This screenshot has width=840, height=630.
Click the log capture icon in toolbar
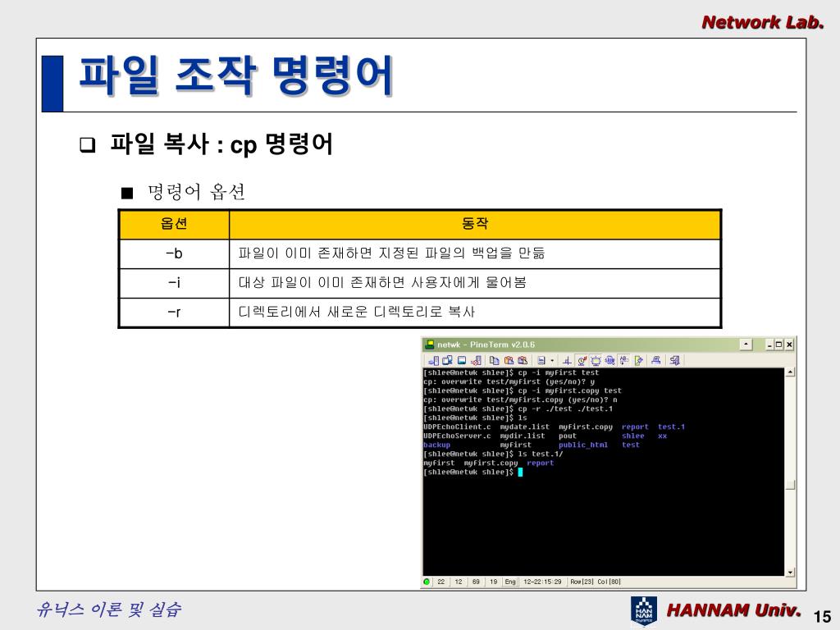click(610, 361)
